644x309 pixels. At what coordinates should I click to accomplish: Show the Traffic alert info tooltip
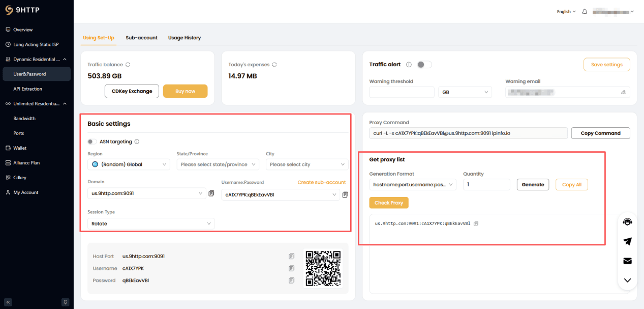(409, 65)
